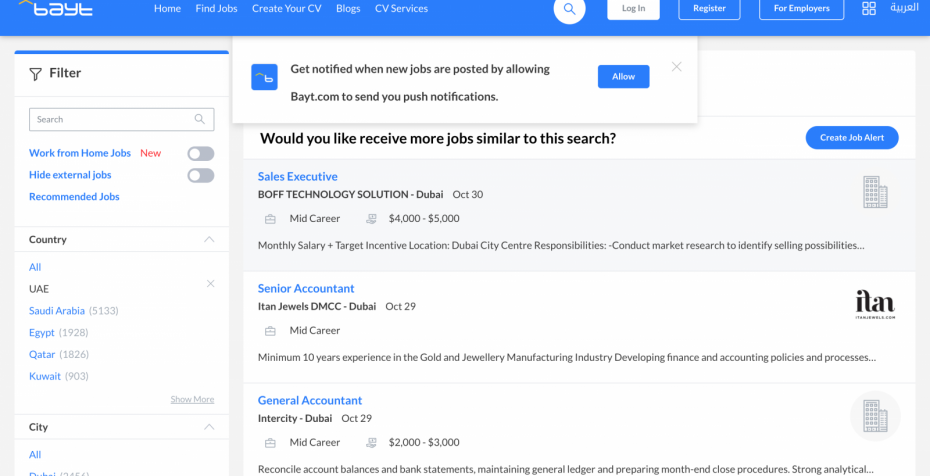Click the filter search magnifier icon
Screen dimensions: 930x476
tap(200, 119)
